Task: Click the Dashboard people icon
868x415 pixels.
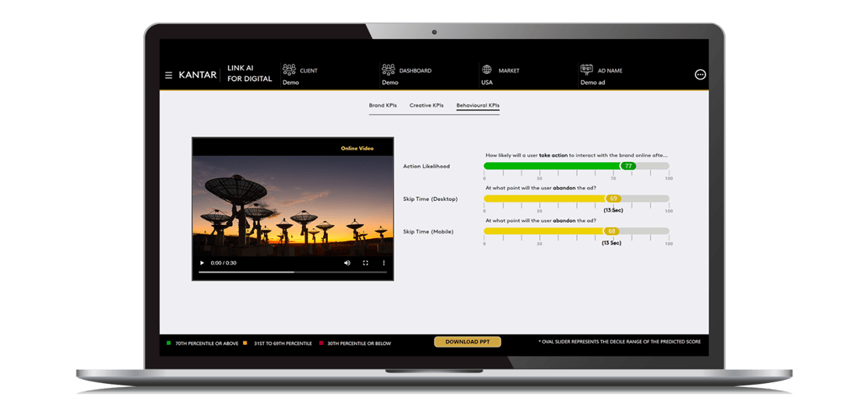Action: click(388, 70)
